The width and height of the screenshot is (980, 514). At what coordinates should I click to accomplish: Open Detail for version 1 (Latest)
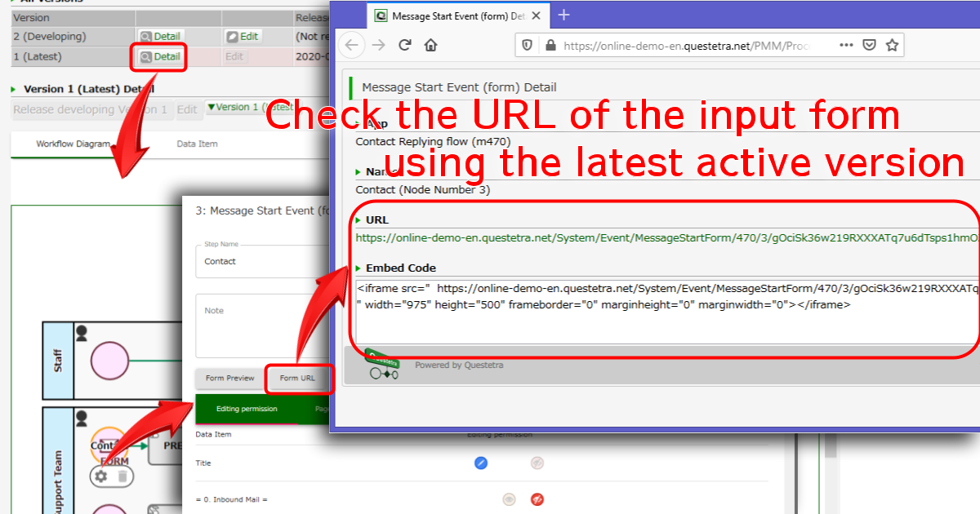point(160,57)
